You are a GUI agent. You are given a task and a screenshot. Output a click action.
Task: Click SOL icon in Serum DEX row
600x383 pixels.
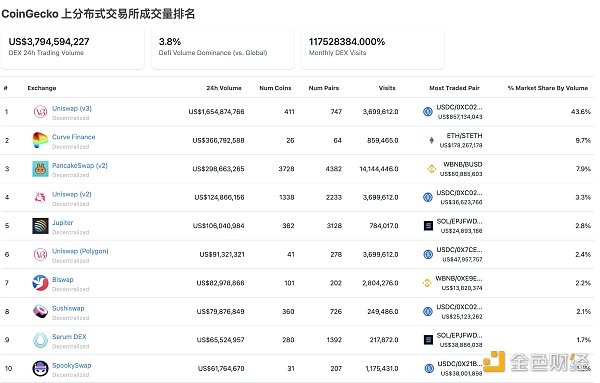[429, 340]
